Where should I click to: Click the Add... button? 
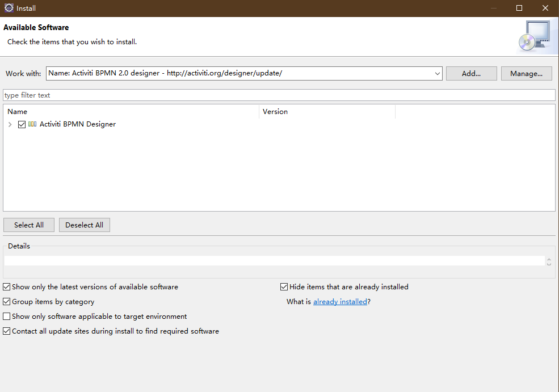coord(471,73)
